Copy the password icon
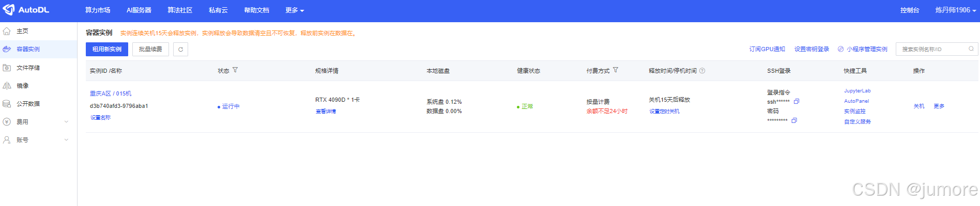The width and height of the screenshot is (980, 206). tap(794, 120)
